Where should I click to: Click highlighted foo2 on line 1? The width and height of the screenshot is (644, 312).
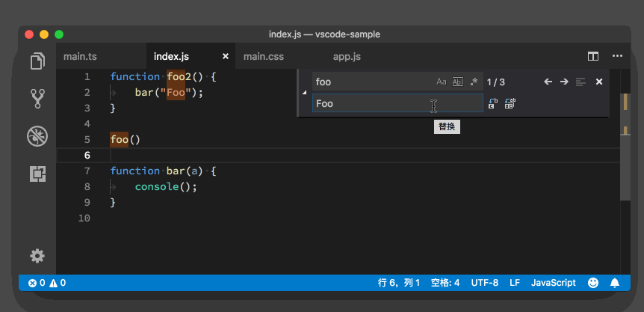[x=179, y=77]
